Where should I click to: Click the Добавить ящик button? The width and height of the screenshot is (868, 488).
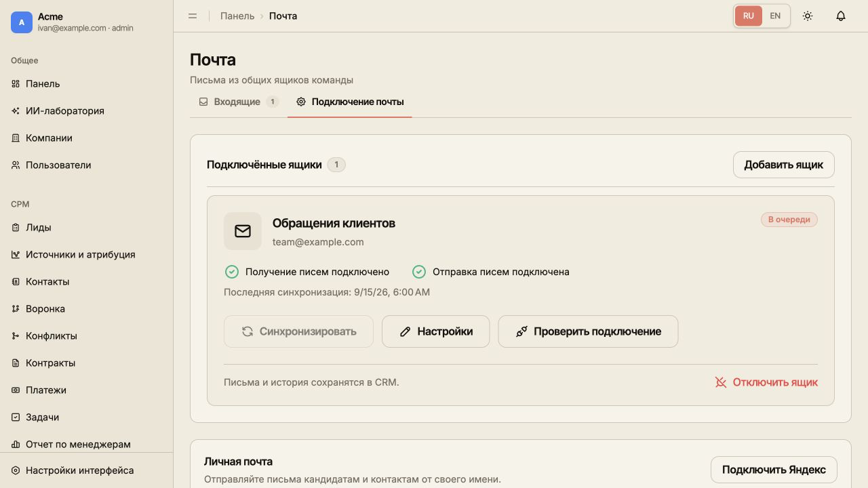[x=783, y=165]
